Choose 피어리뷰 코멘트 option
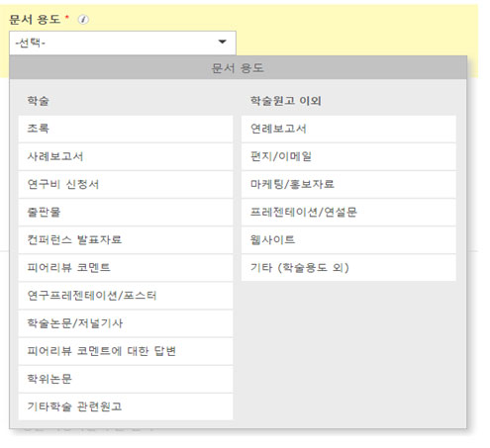The image size is (490, 448). click(x=126, y=268)
